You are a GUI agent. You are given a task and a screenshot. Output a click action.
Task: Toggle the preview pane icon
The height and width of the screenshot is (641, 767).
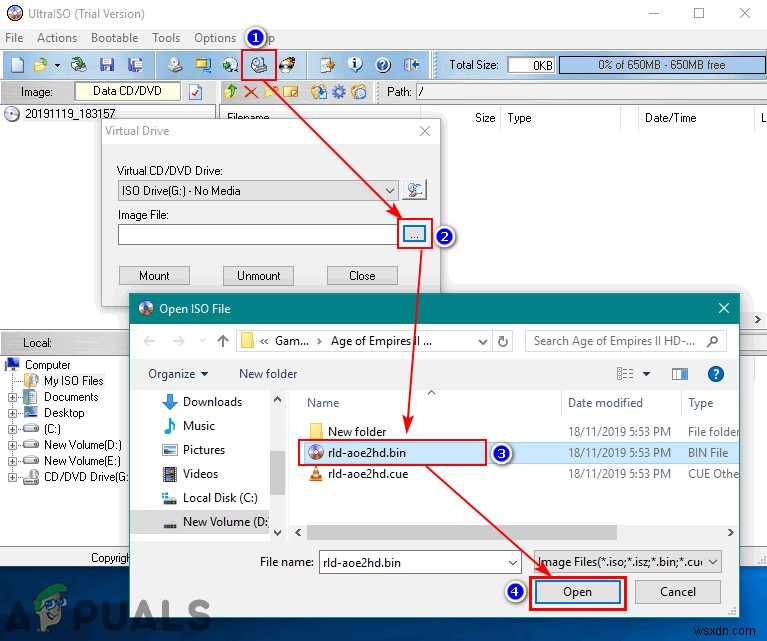680,374
